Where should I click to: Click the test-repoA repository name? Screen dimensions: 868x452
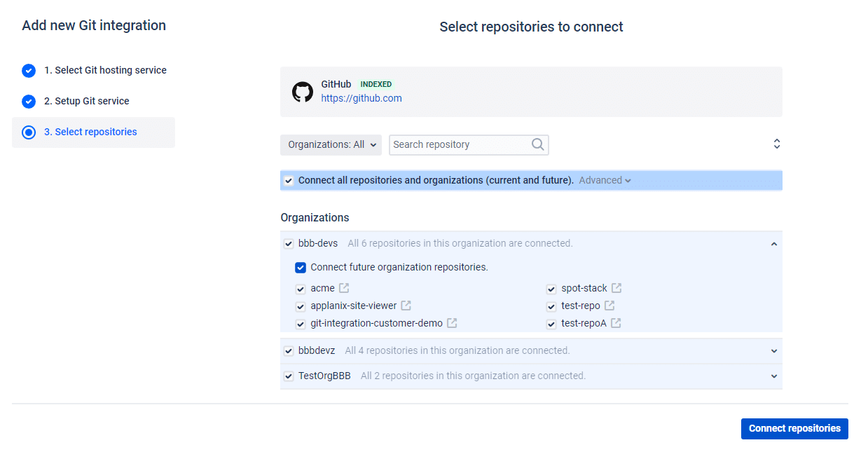click(584, 323)
